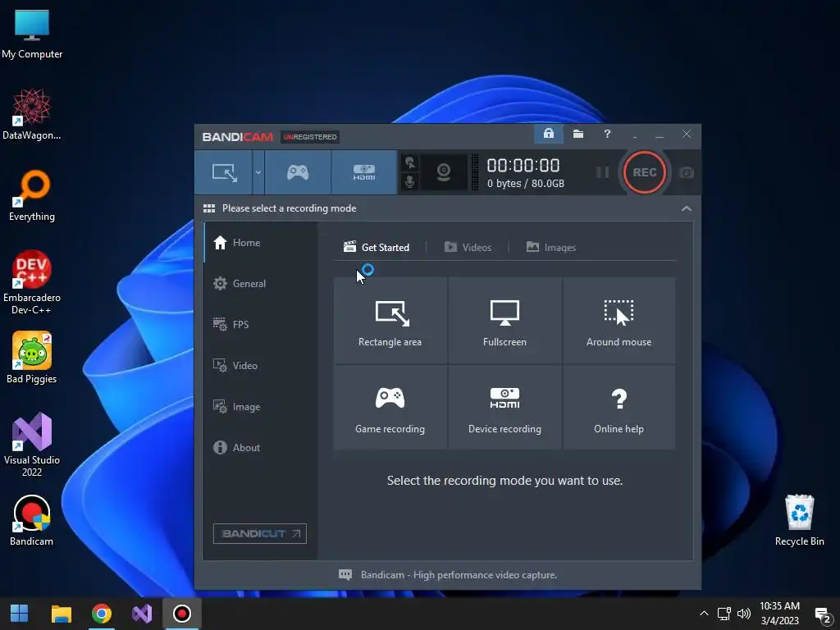Open Bandicam desktop shortcut
Screen dimensions: 840x630
tap(32, 520)
